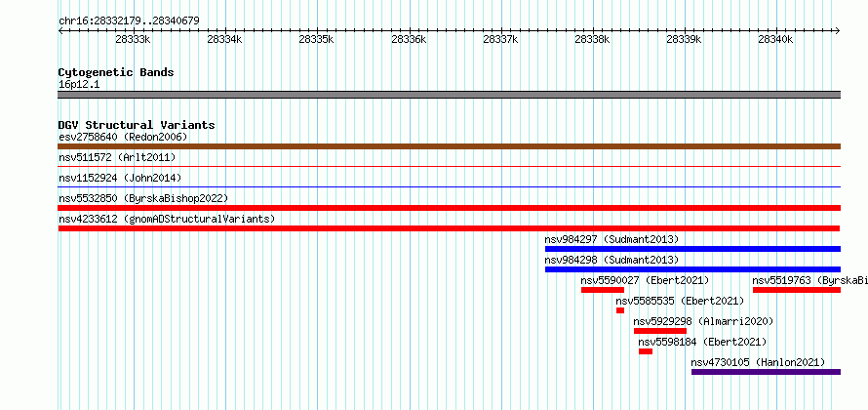The height and width of the screenshot is (410, 868).
Task: Open the nsv984298 (Sudmant2013) label
Action: 612,260
